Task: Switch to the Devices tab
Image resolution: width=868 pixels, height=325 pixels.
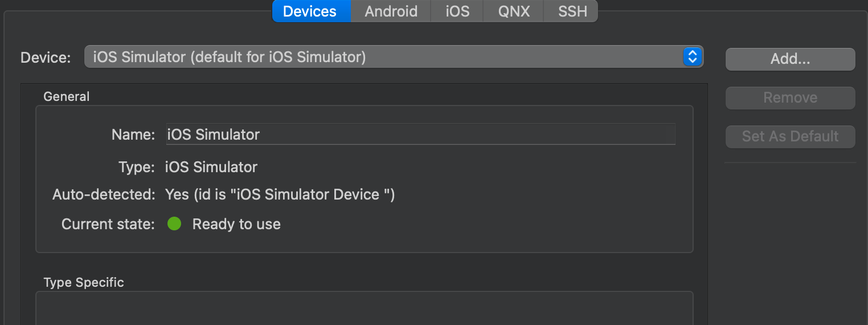Action: tap(310, 11)
